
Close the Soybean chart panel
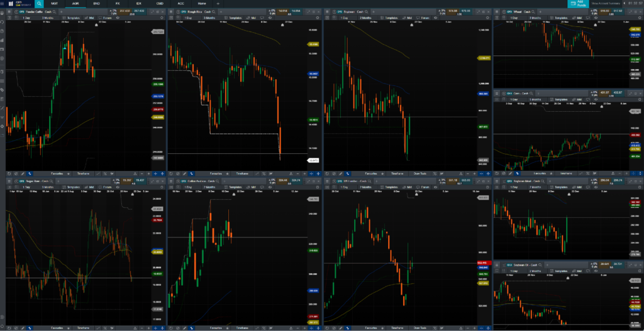pos(487,11)
